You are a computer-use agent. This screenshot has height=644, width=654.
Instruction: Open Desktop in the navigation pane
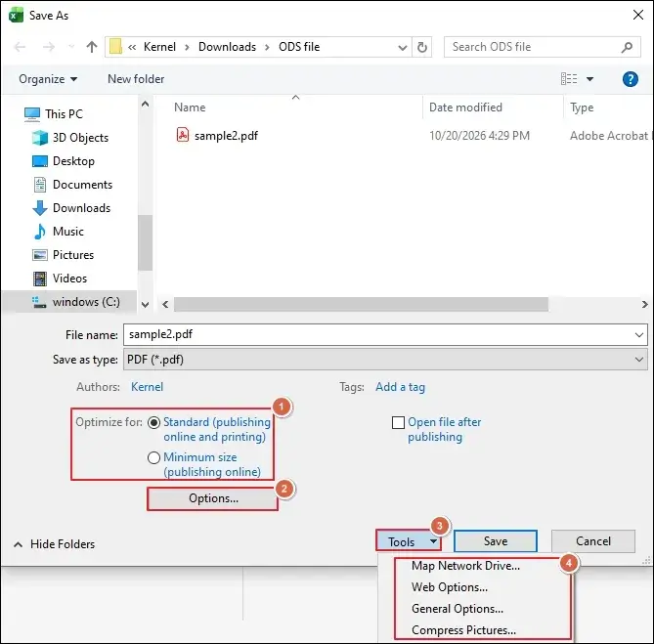73,161
